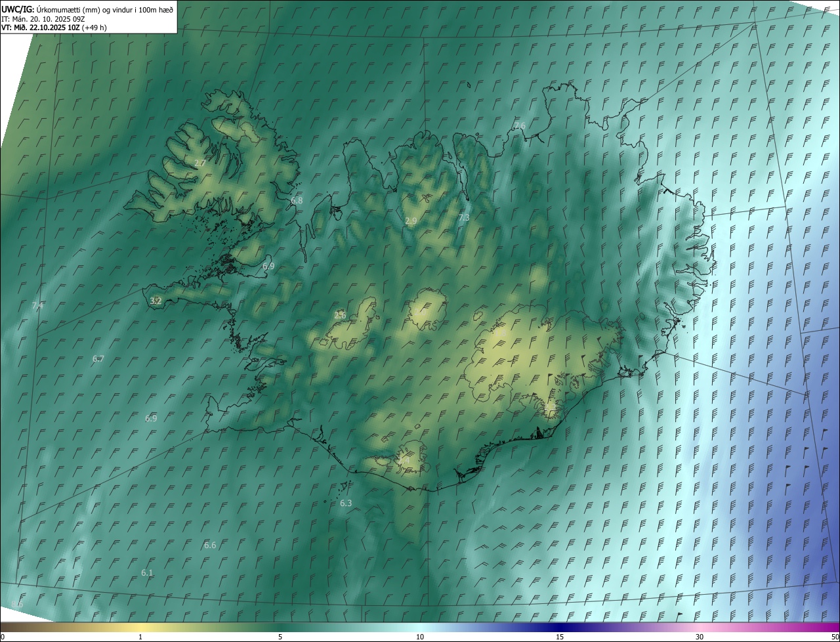Click the 10 tick label on the color scale
The height and width of the screenshot is (642, 840).
[x=420, y=637]
